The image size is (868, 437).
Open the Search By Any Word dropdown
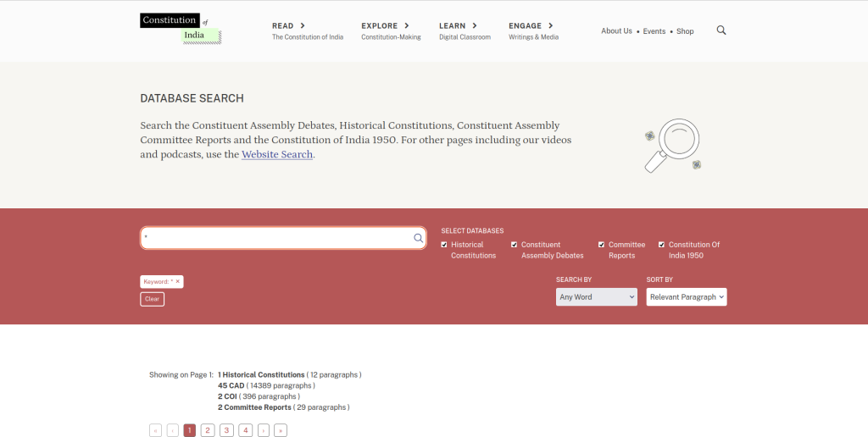(x=597, y=297)
